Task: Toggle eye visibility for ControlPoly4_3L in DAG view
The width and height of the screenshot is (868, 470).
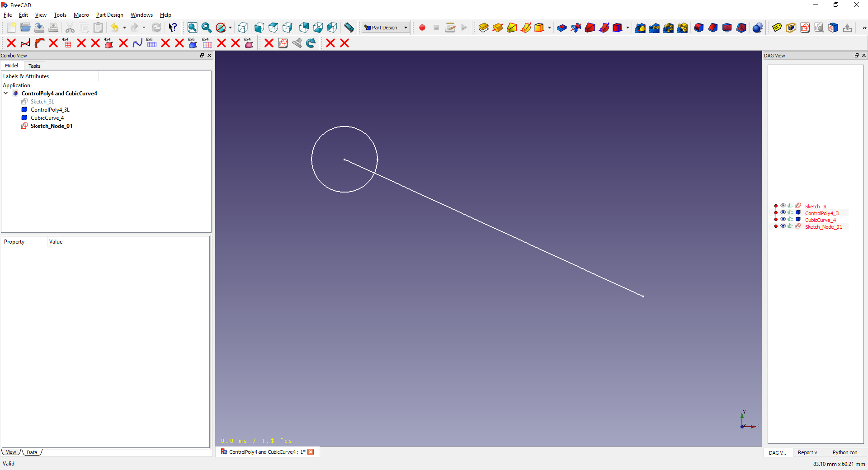Action: point(783,212)
